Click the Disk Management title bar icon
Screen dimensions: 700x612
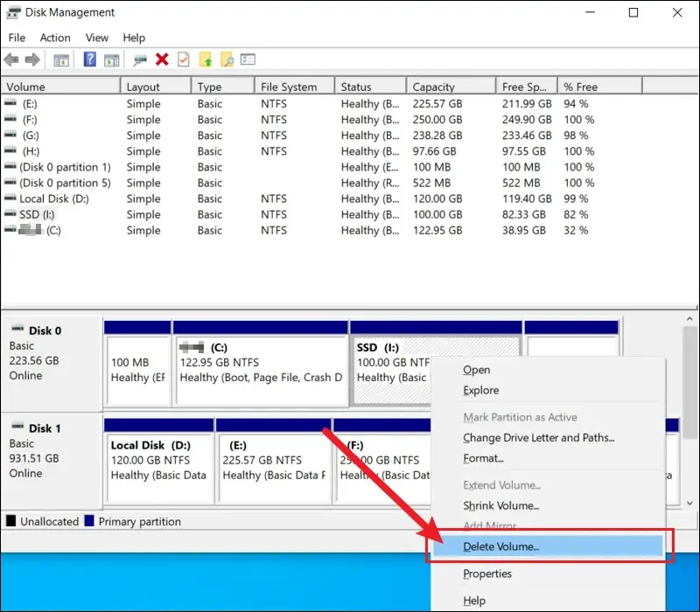tap(13, 12)
